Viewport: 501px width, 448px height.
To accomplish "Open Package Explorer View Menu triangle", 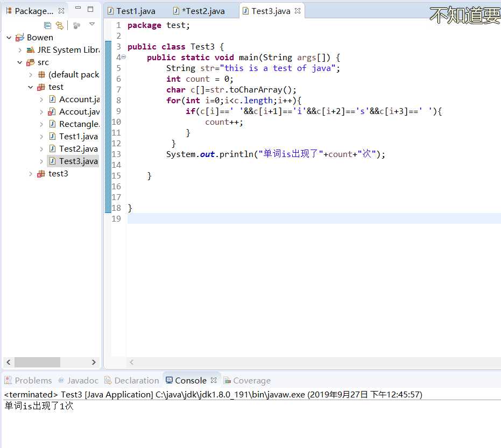I will tap(92, 24).
